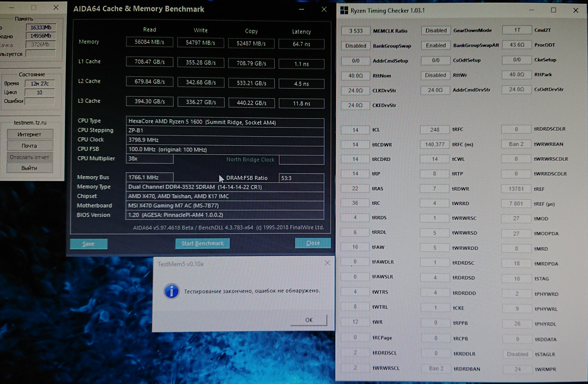Image resolution: width=588 pixels, height=384 pixels.
Task: Click the Почта button
Action: (30, 146)
